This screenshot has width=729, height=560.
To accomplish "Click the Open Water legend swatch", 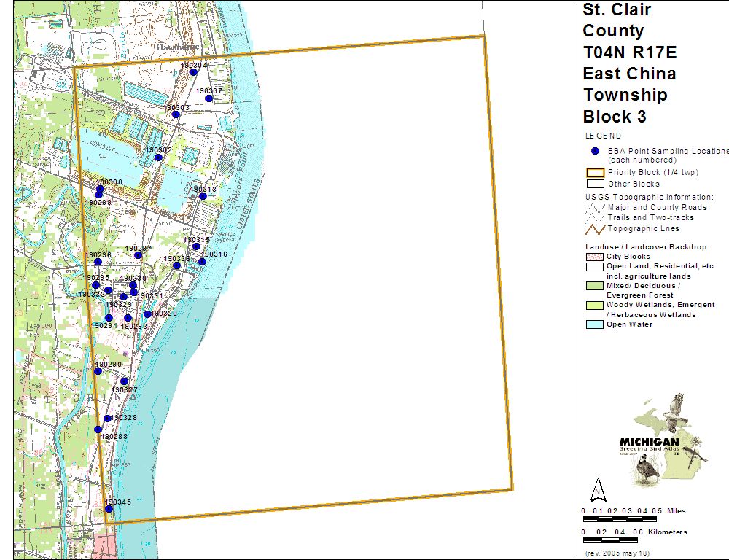I will click(x=596, y=324).
